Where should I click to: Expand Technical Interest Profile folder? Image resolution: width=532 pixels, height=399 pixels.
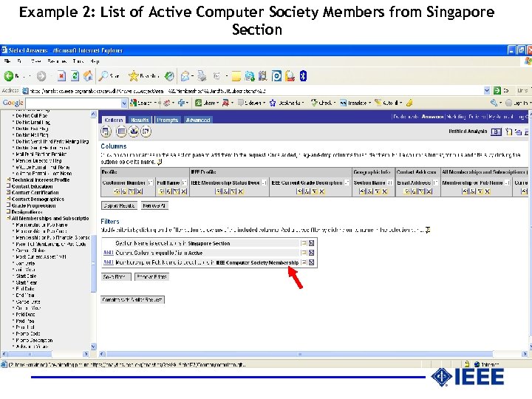click(8, 180)
